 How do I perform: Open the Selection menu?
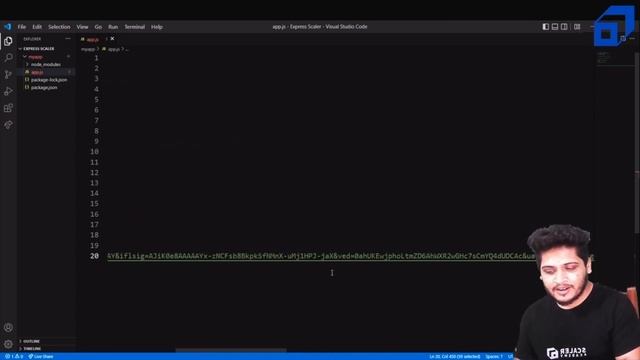tap(59, 27)
